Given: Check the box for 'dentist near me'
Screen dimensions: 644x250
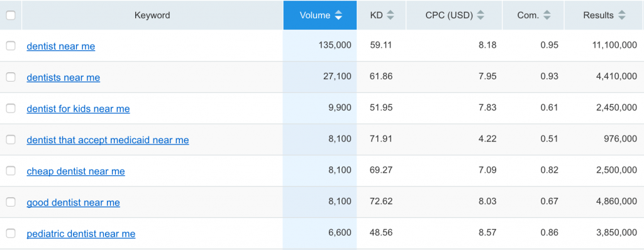Looking at the screenshot, I should tap(11, 46).
